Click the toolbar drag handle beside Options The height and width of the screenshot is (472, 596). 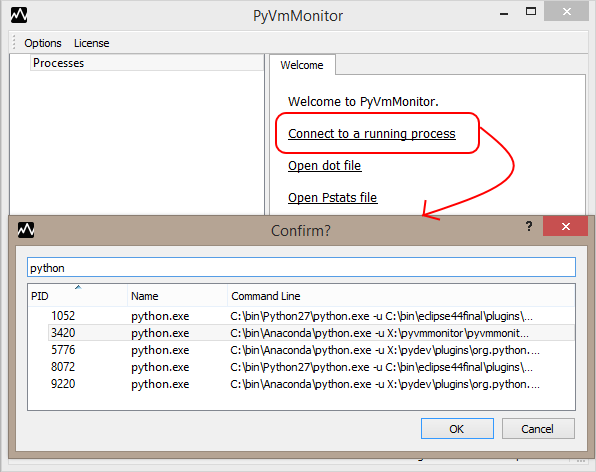pyautogui.click(x=14, y=42)
